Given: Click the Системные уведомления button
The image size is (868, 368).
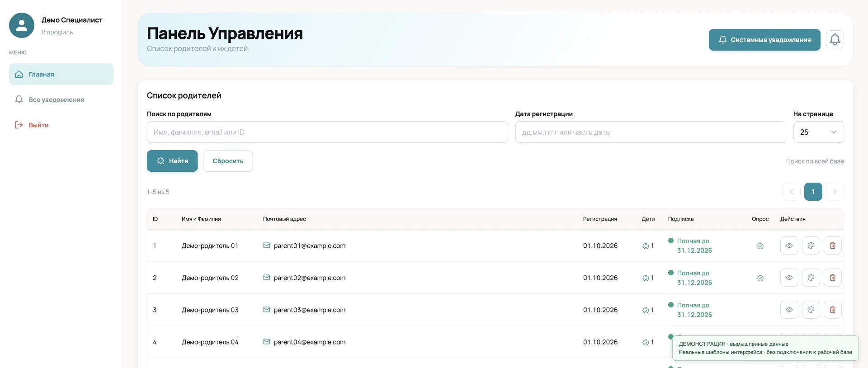Looking at the screenshot, I should [764, 40].
